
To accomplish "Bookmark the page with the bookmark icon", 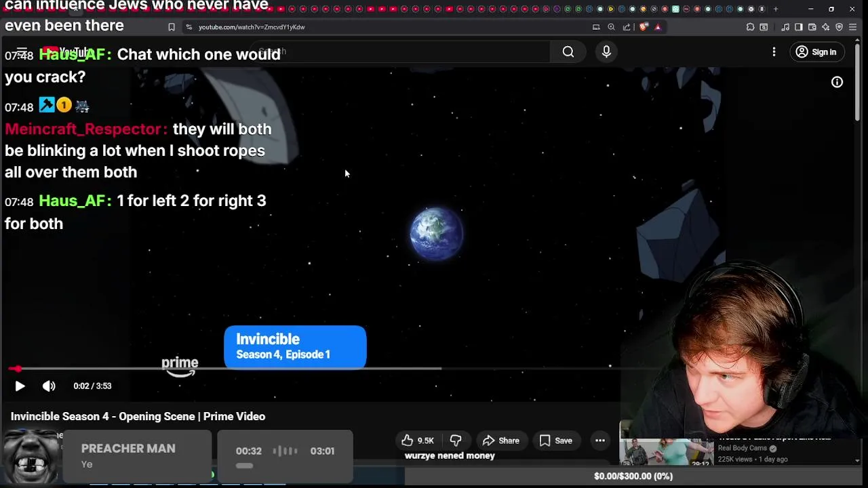I will pos(172,27).
